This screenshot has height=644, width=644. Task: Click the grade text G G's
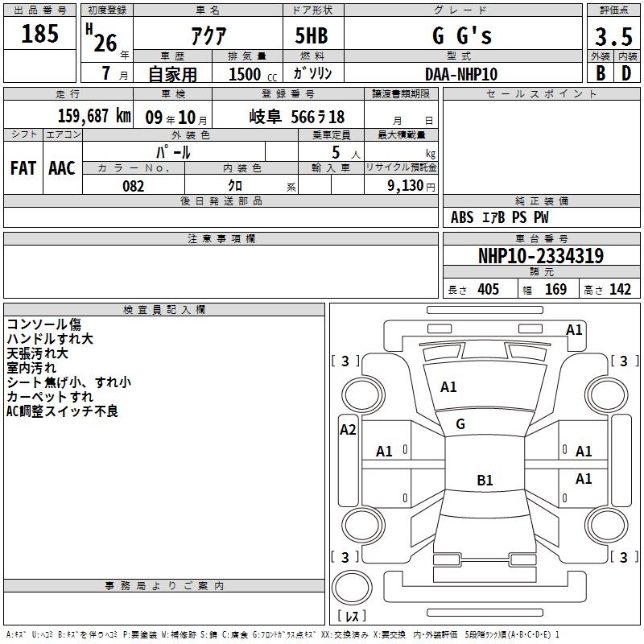point(462,35)
